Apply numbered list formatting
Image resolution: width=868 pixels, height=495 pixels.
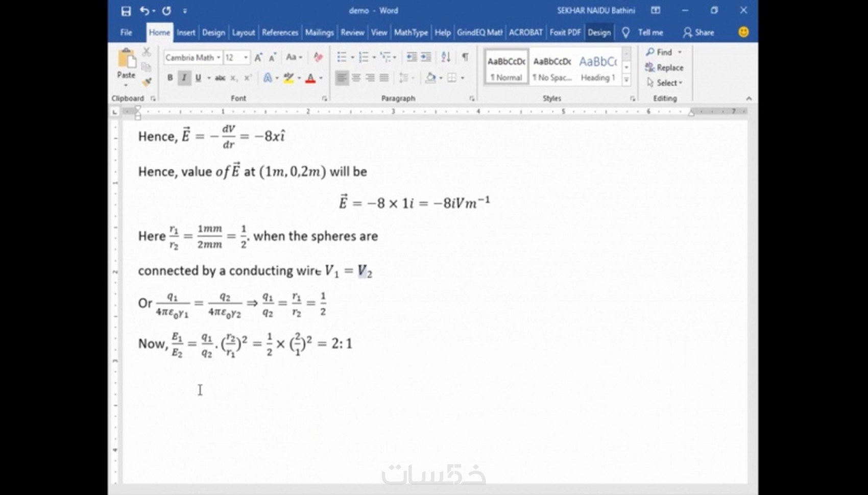point(364,57)
